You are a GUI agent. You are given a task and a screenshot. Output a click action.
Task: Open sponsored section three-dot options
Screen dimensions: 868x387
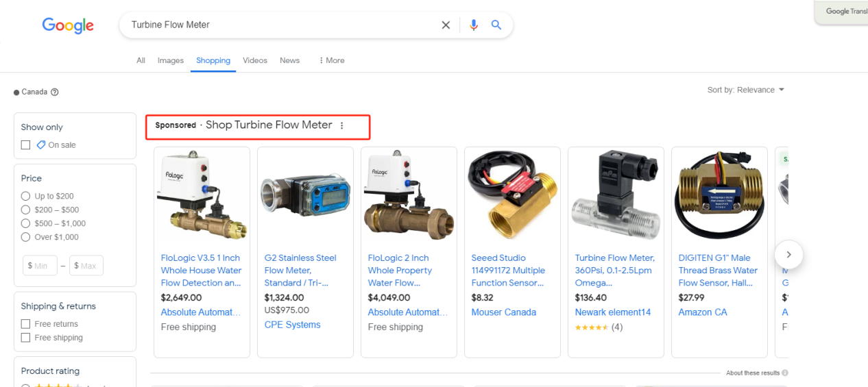(342, 126)
